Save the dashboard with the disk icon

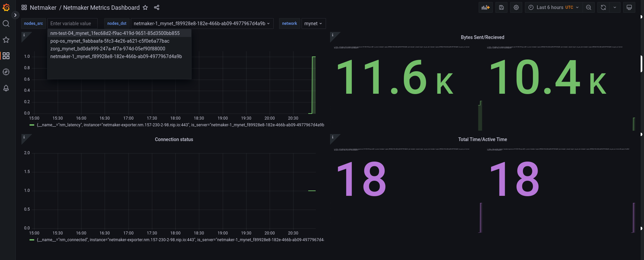(501, 7)
